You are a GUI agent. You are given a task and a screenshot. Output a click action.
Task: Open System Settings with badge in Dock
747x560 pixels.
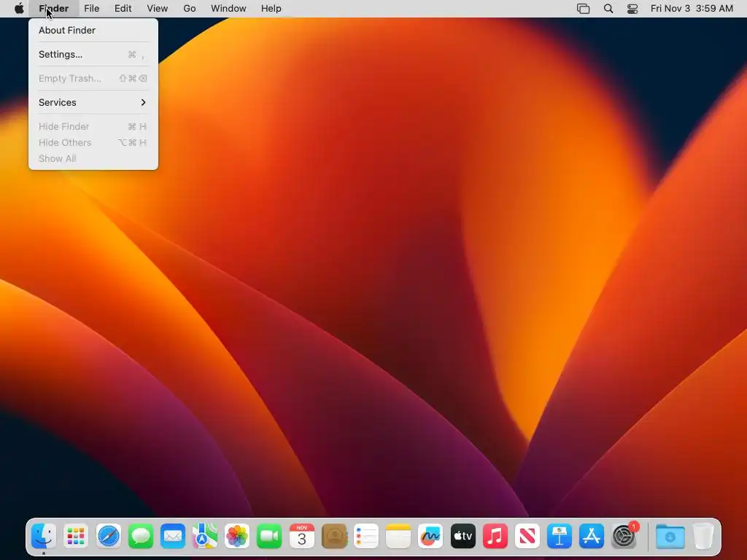(624, 536)
